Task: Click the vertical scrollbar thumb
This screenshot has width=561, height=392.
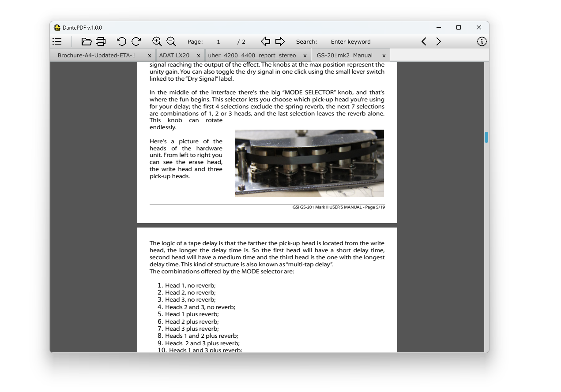Action: pyautogui.click(x=486, y=137)
